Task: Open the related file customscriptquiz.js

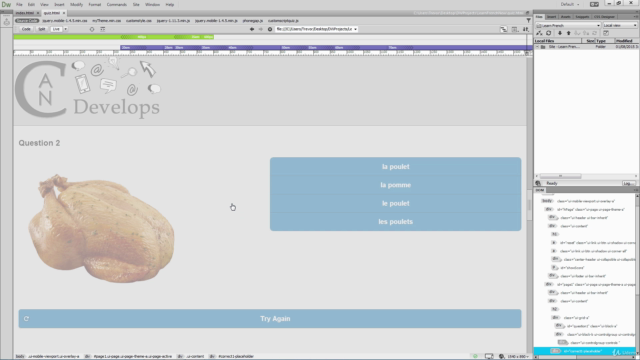Action: [283, 20]
